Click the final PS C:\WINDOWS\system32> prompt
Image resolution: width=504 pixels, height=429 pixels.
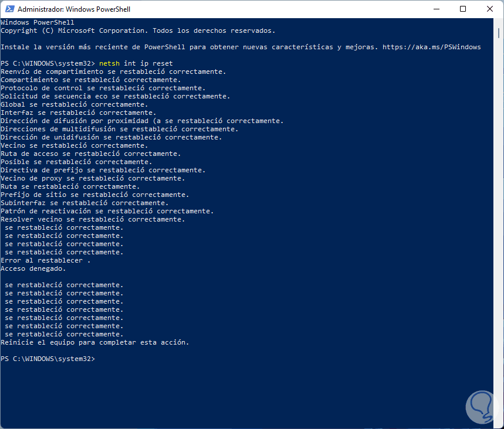click(x=48, y=359)
